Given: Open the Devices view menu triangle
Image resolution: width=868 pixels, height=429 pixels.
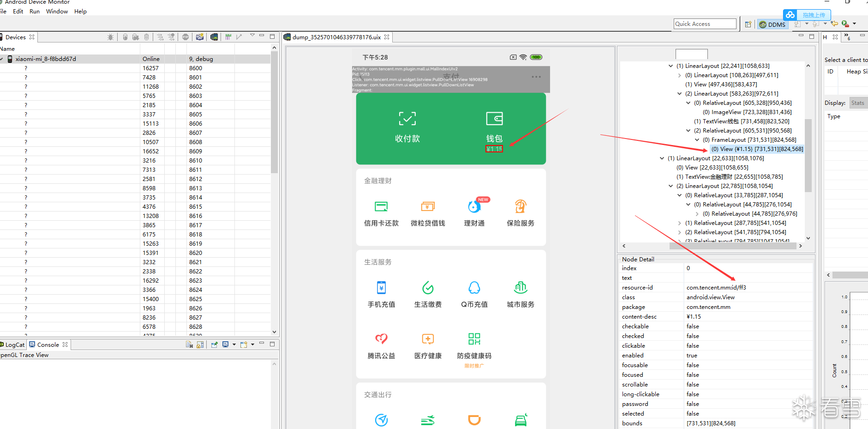Looking at the screenshot, I should coord(252,35).
